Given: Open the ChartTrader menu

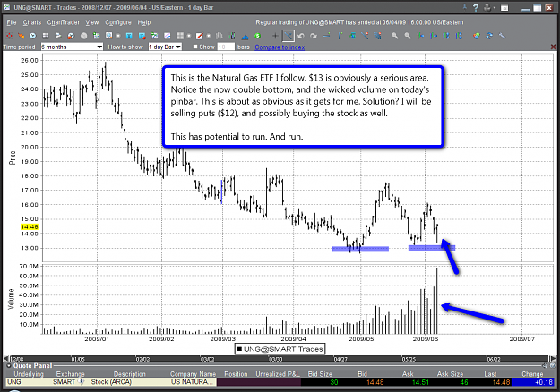Looking at the screenshot, I should [x=64, y=22].
